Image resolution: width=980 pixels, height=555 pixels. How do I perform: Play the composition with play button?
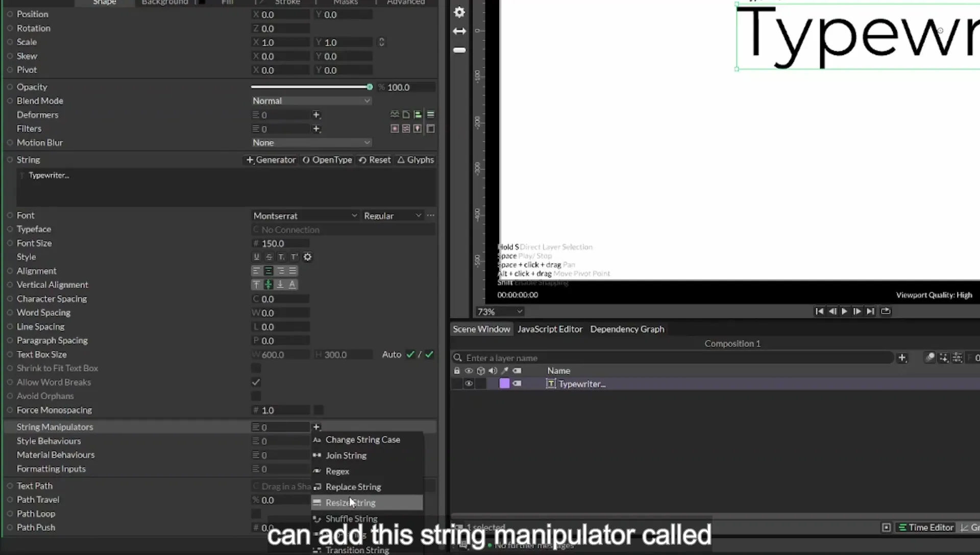pyautogui.click(x=844, y=311)
